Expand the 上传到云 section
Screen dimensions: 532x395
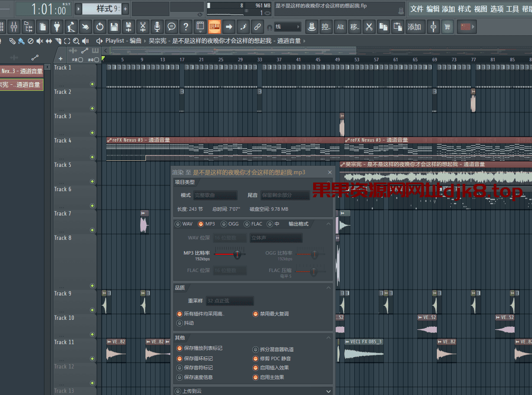[x=328, y=391]
